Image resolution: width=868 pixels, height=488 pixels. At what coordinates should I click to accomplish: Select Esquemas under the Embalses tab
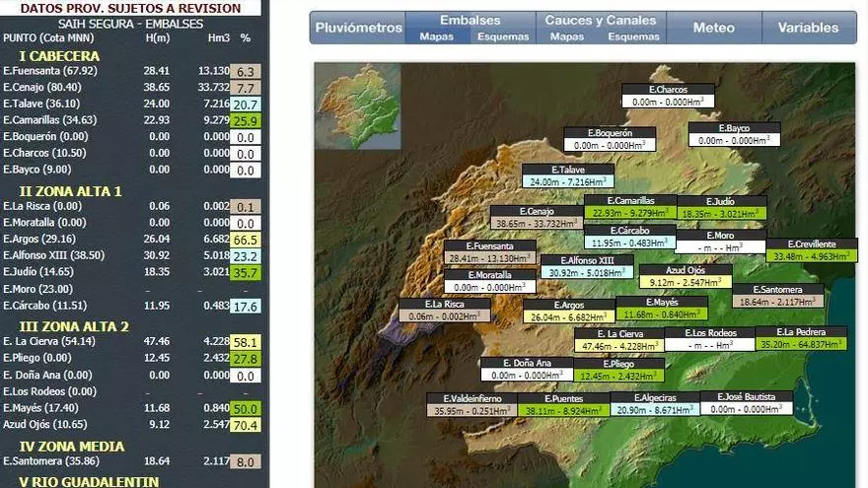(502, 36)
